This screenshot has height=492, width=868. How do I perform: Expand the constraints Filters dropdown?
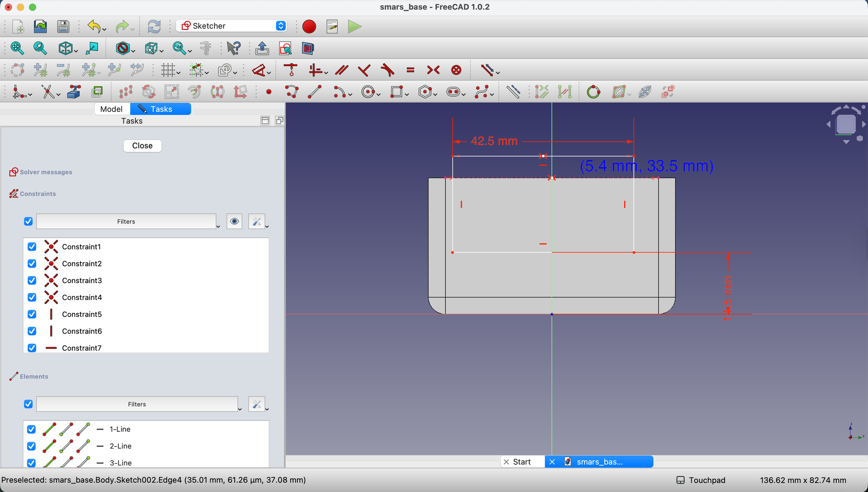coord(218,226)
